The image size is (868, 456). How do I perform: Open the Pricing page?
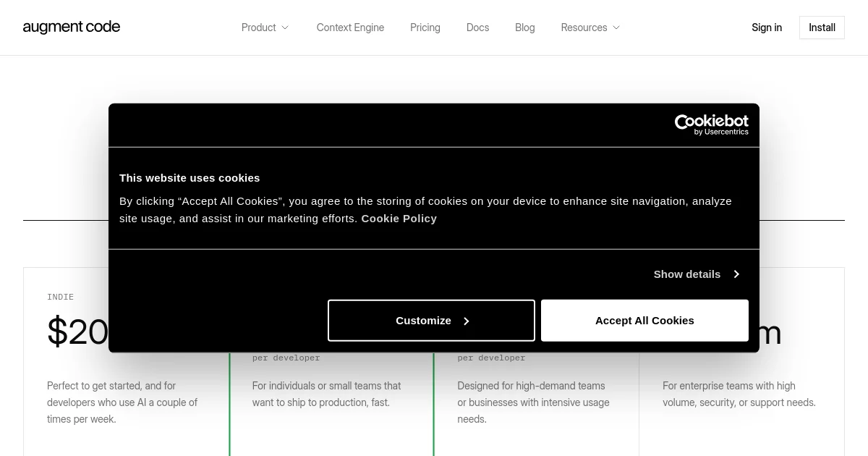[425, 28]
